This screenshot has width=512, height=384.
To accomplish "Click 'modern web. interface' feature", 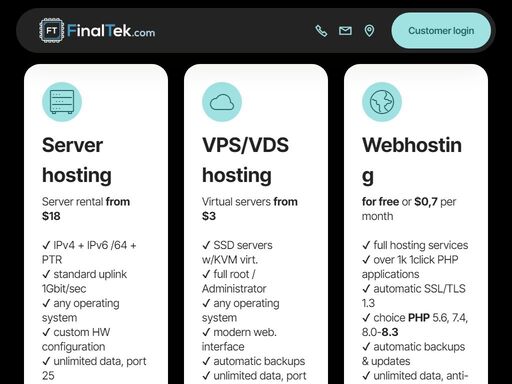I will tap(239, 339).
